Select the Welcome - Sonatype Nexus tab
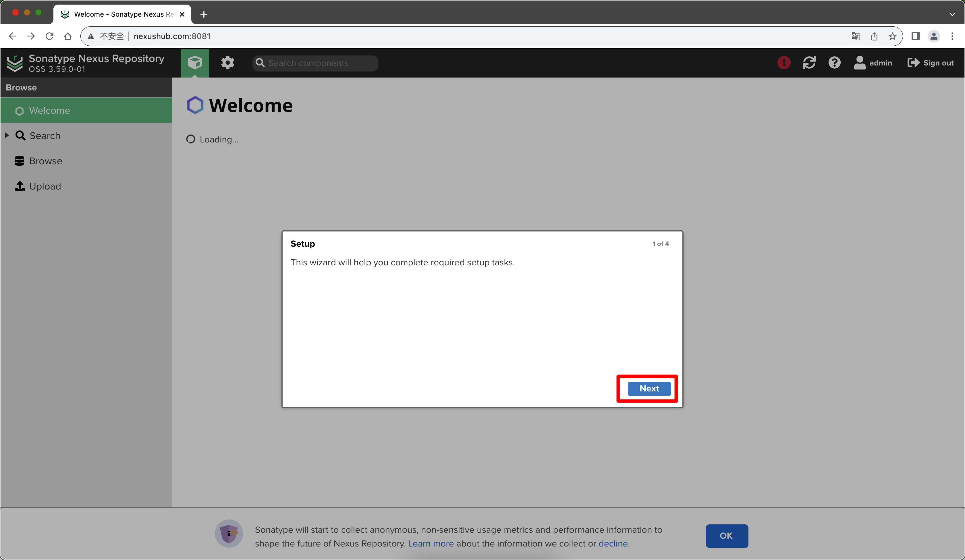The width and height of the screenshot is (965, 560). [x=123, y=15]
